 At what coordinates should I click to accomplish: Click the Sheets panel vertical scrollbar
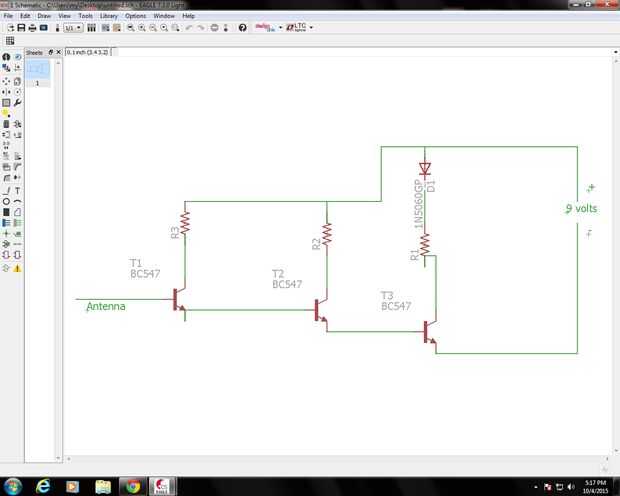pyautogui.click(x=58, y=260)
